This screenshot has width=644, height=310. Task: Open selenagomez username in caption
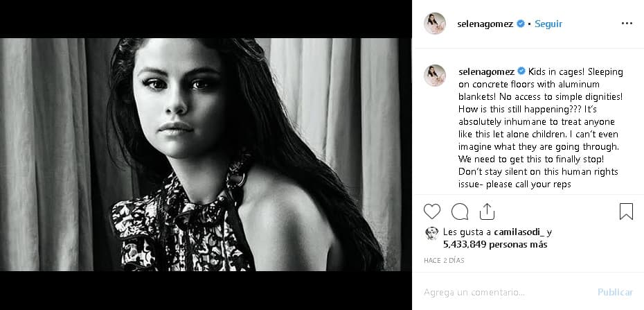[x=486, y=71]
